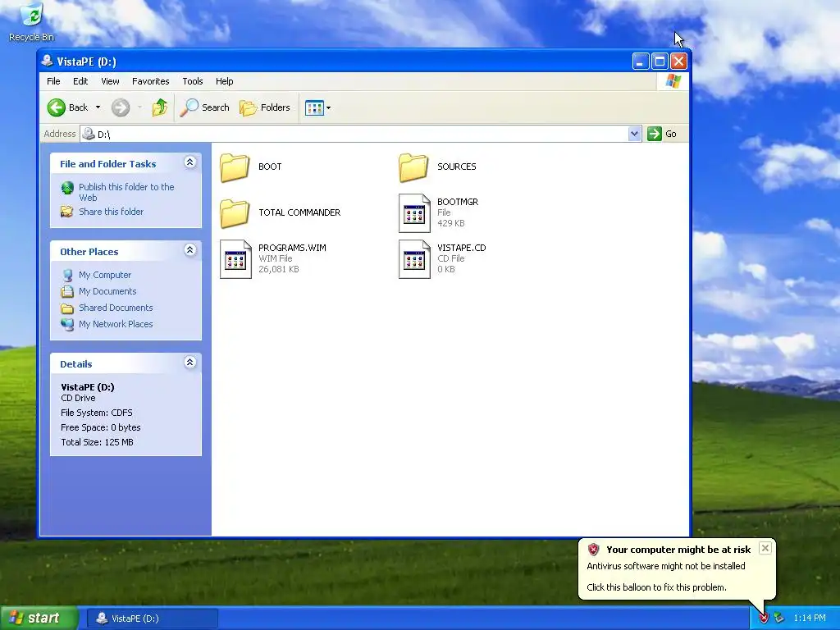This screenshot has height=630, width=840.
Task: Click the My Computer sidebar icon
Action: (x=67, y=276)
